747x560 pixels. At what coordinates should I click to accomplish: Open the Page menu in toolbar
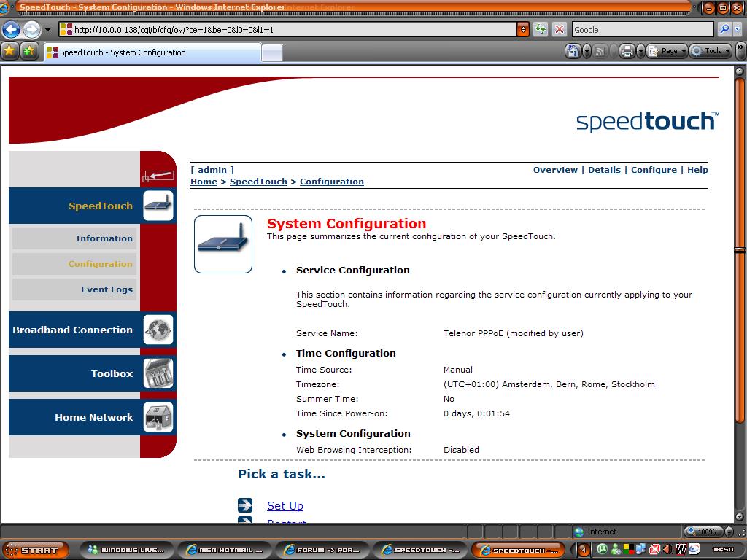point(667,51)
